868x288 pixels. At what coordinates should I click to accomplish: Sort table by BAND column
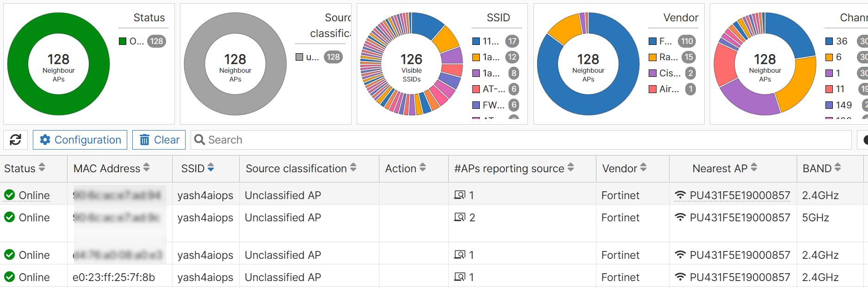tap(838, 168)
